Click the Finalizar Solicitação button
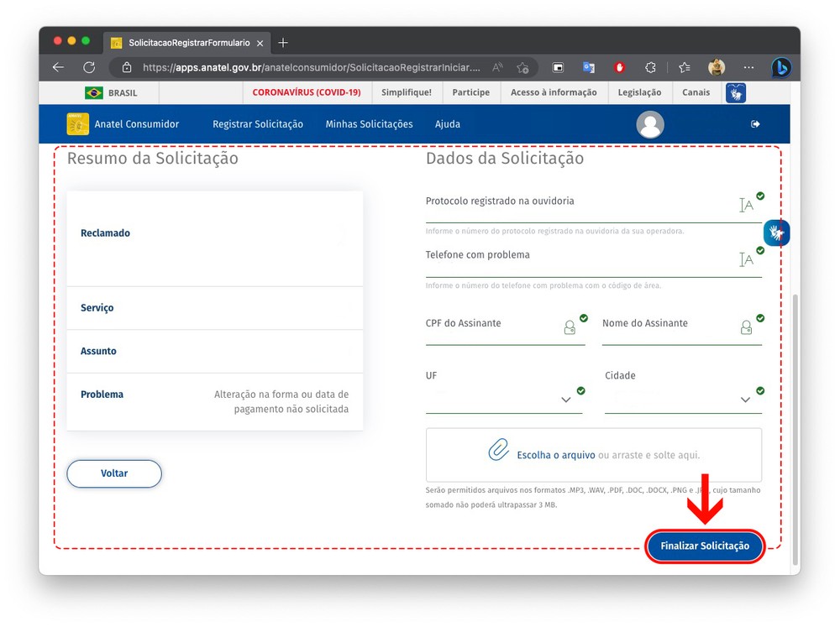The image size is (840, 627). pos(705,546)
